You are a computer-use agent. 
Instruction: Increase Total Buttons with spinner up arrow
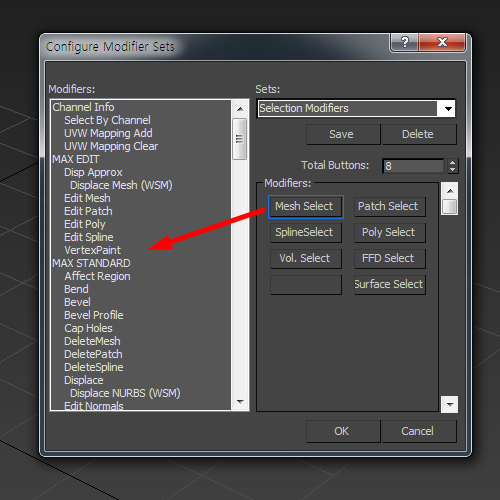click(452, 162)
